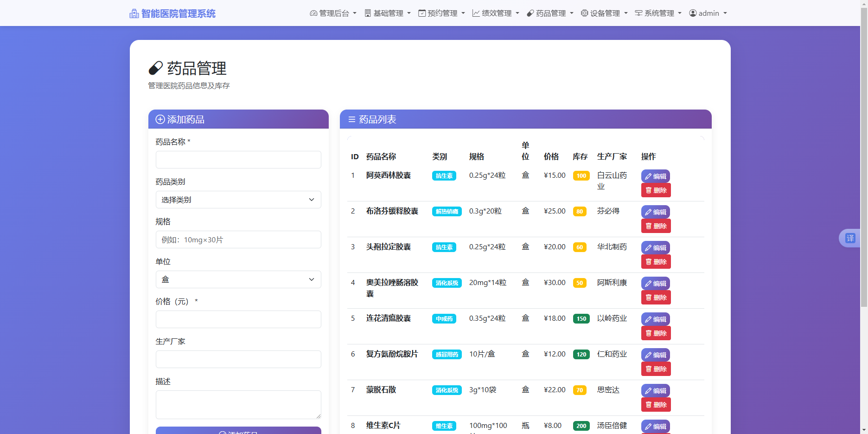Click the gear icon beside 设备管理
Screen dimensions: 868x434
(x=584, y=13)
